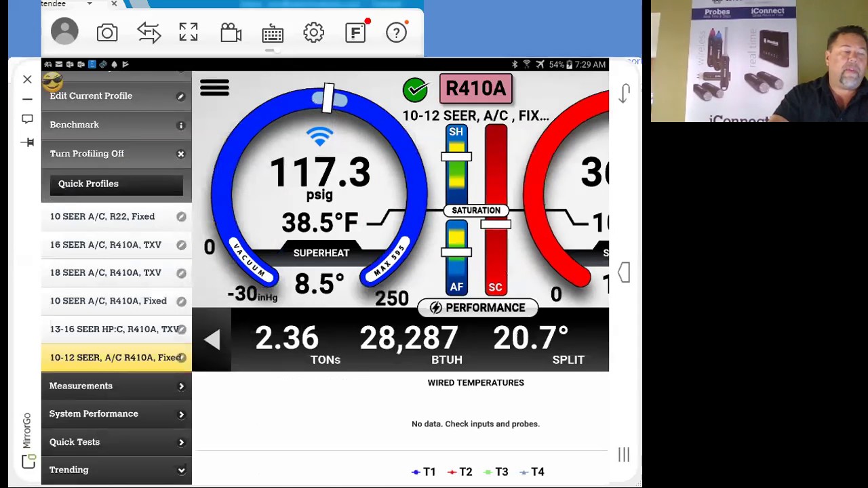868x488 pixels.
Task: Click edit pencil for 10-12 SEER highlighted profile
Action: pyautogui.click(x=181, y=358)
